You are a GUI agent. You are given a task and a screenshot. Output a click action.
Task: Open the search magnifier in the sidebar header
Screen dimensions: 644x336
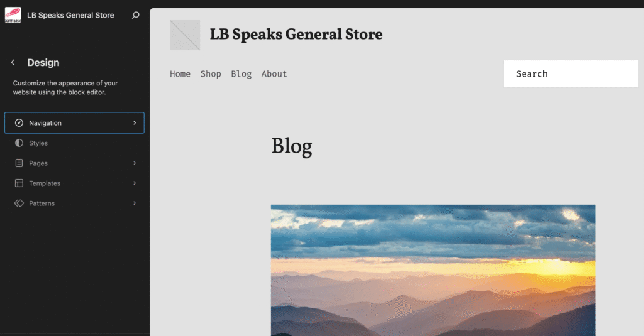[x=136, y=15]
